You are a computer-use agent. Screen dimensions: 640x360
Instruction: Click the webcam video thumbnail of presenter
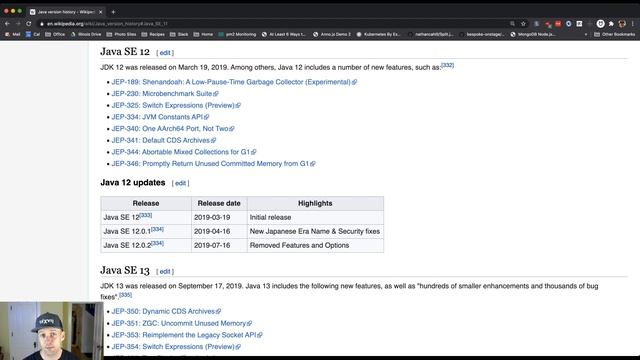pyautogui.click(x=51, y=331)
